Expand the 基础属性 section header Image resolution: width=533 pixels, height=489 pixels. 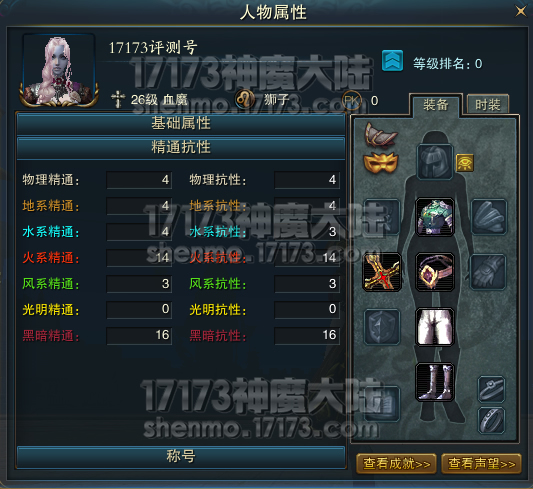pos(181,123)
